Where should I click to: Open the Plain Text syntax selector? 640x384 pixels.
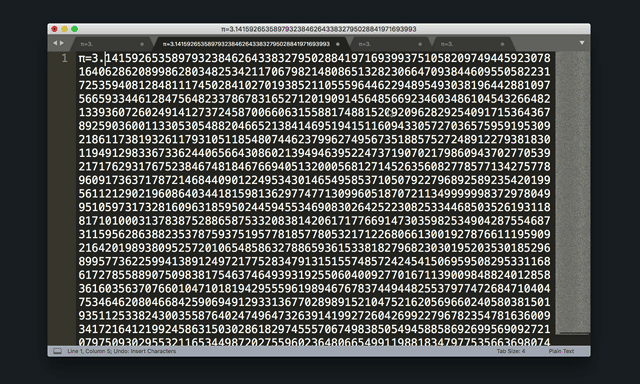point(561,351)
